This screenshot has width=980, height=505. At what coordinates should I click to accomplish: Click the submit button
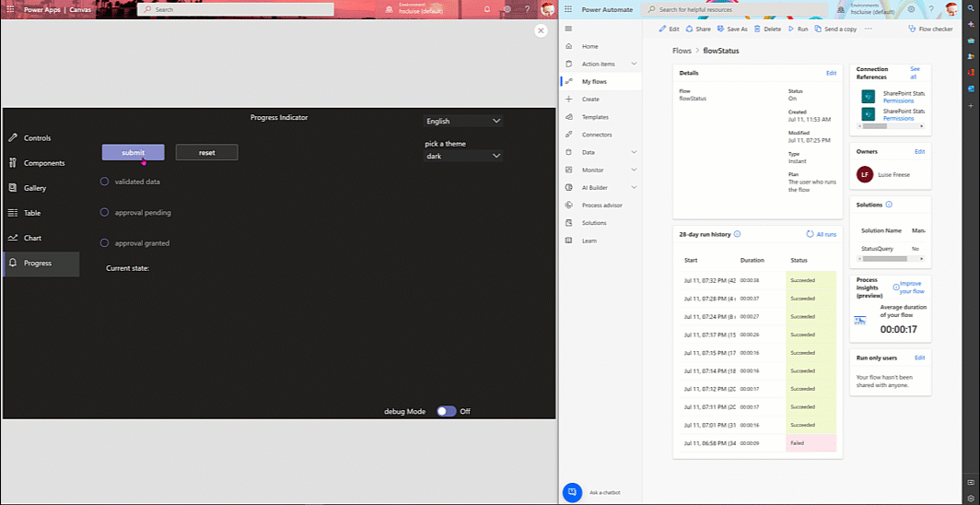click(x=134, y=152)
